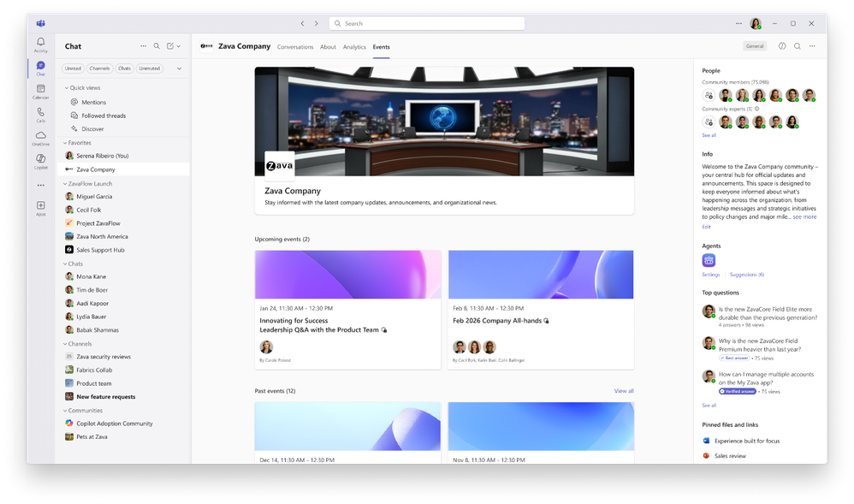Image resolution: width=854 pixels, height=504 pixels.
Task: Go forward with the right arrow
Action: point(317,23)
